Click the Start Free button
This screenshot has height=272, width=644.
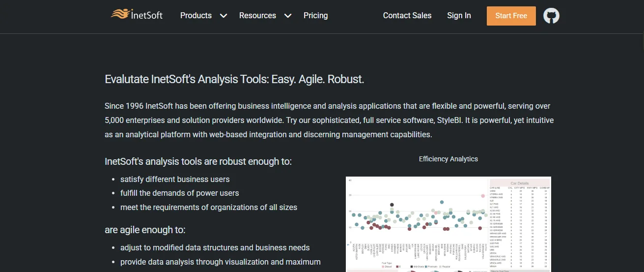[511, 16]
